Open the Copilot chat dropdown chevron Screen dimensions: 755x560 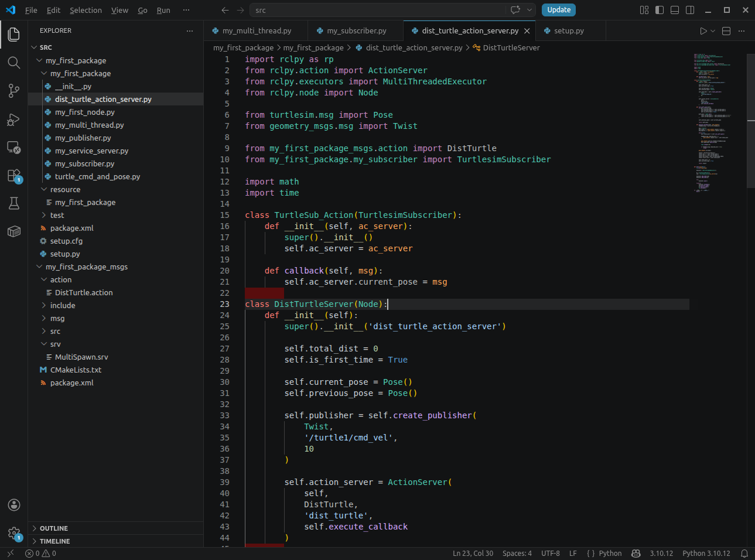point(529,10)
